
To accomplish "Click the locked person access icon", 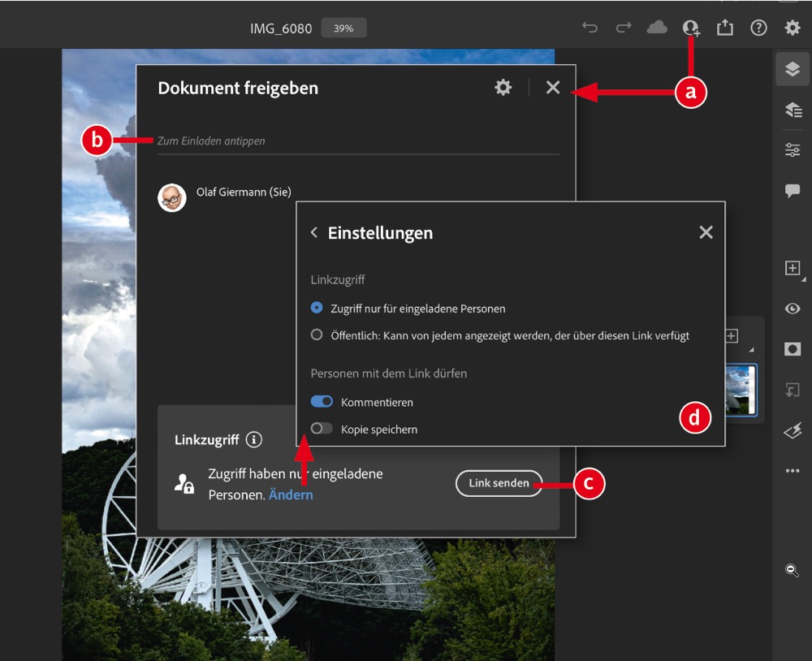I will click(184, 484).
